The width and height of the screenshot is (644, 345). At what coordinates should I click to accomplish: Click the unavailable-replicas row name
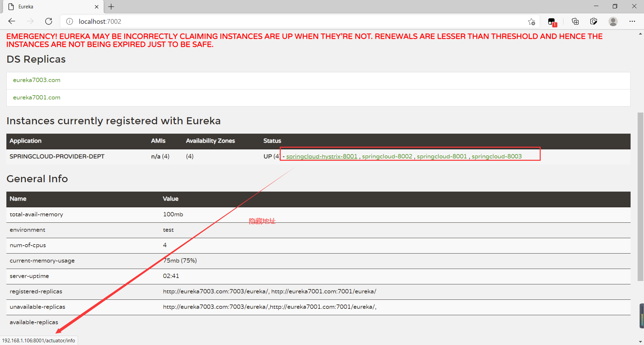[x=38, y=307]
